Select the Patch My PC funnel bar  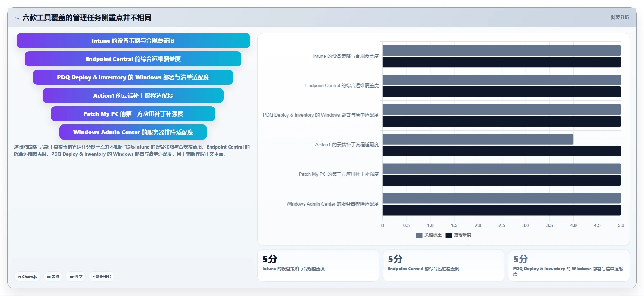[133, 114]
